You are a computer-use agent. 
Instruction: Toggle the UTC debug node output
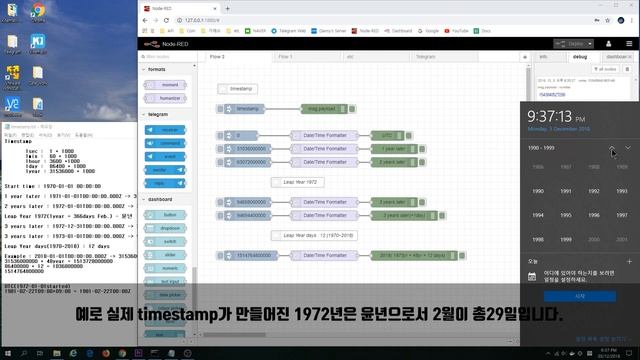coord(409,135)
